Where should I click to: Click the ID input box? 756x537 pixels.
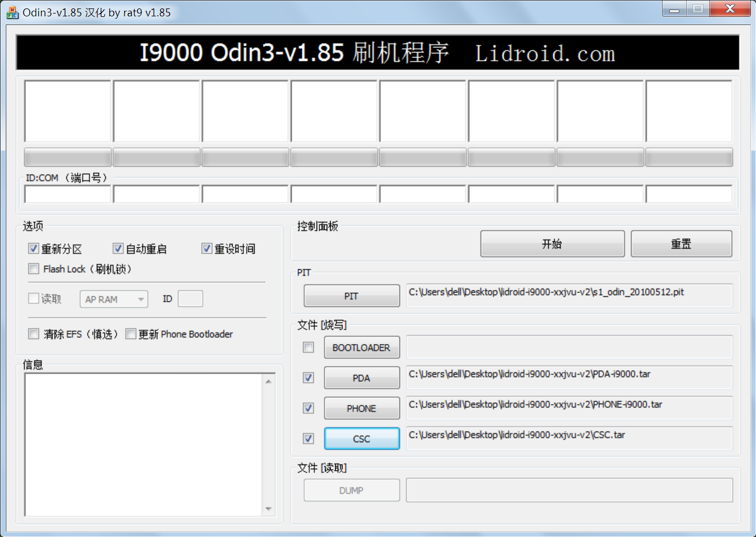point(190,299)
